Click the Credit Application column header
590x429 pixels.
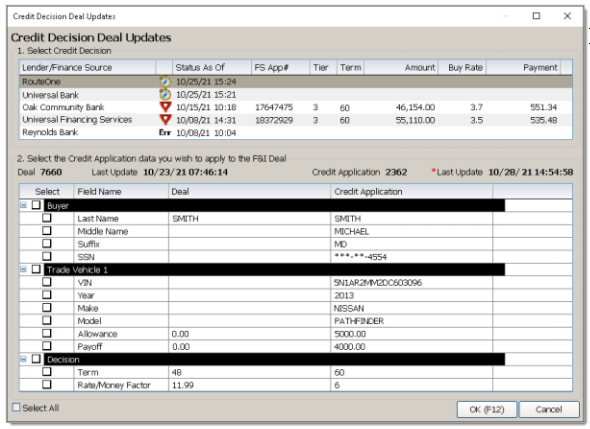412,192
